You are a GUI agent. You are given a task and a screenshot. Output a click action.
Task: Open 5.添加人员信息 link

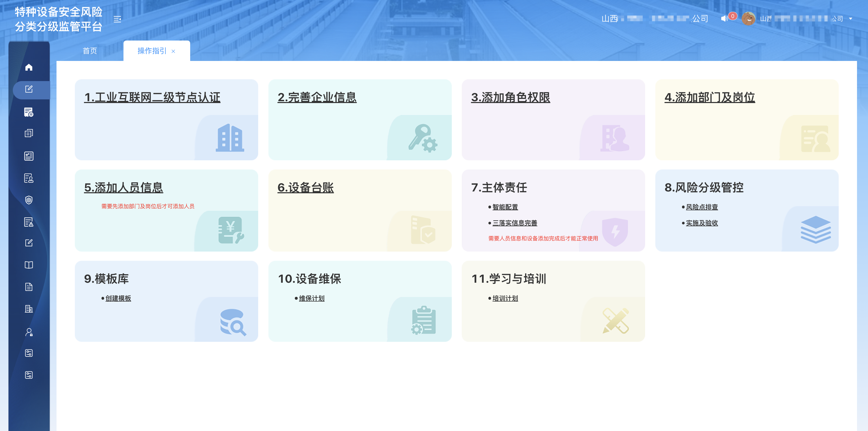(124, 188)
